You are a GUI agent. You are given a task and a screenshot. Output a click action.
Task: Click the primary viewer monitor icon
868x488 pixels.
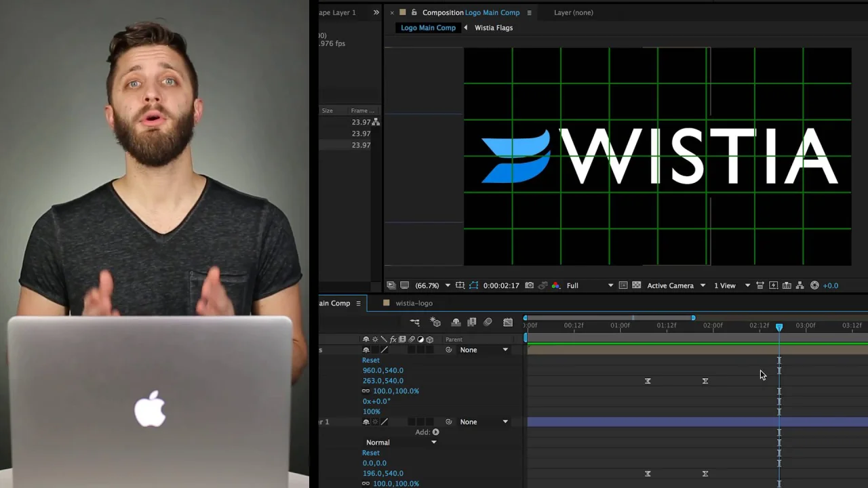click(x=404, y=285)
